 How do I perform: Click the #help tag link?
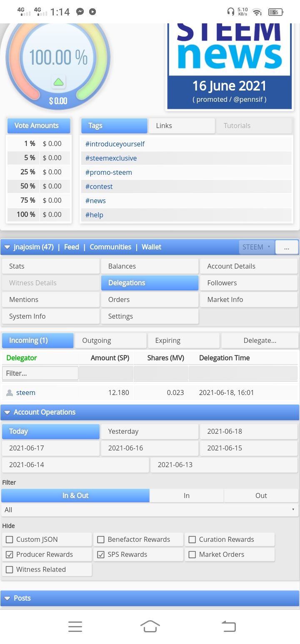(94, 215)
